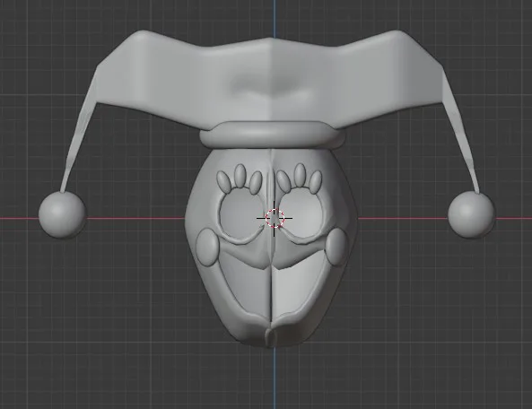Select the right cheek oval on the mask

(x=337, y=247)
